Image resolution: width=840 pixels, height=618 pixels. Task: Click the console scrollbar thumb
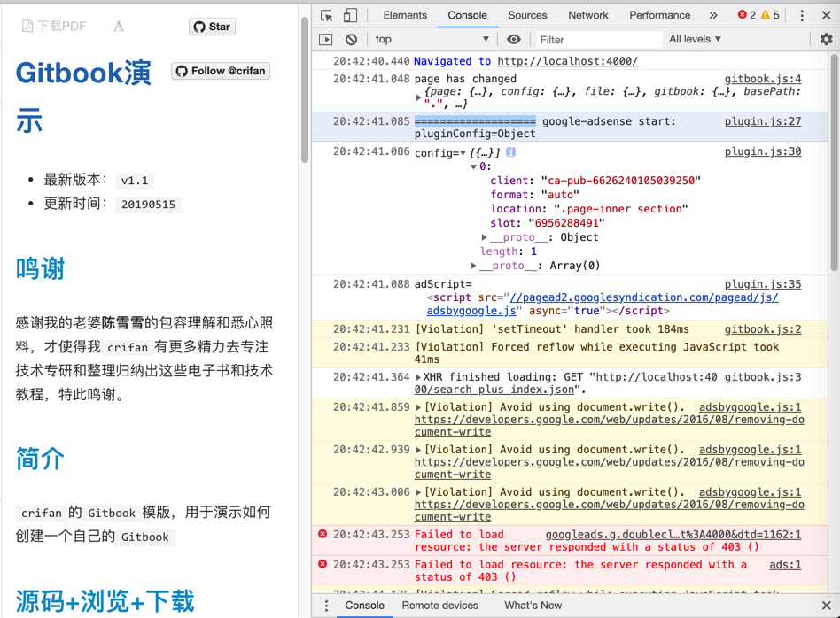coord(835,163)
